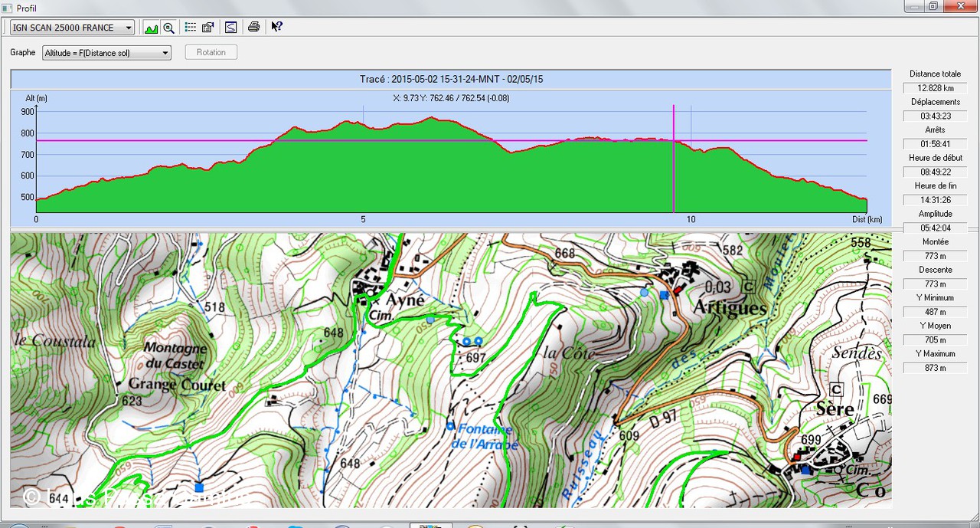
Task: Click the blue square waypoint near 644
Action: pyautogui.click(x=199, y=487)
